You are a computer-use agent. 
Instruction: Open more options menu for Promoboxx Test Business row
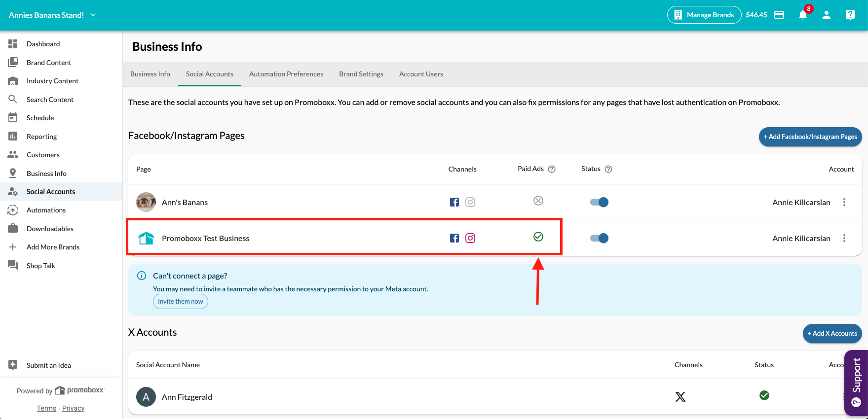[844, 238]
